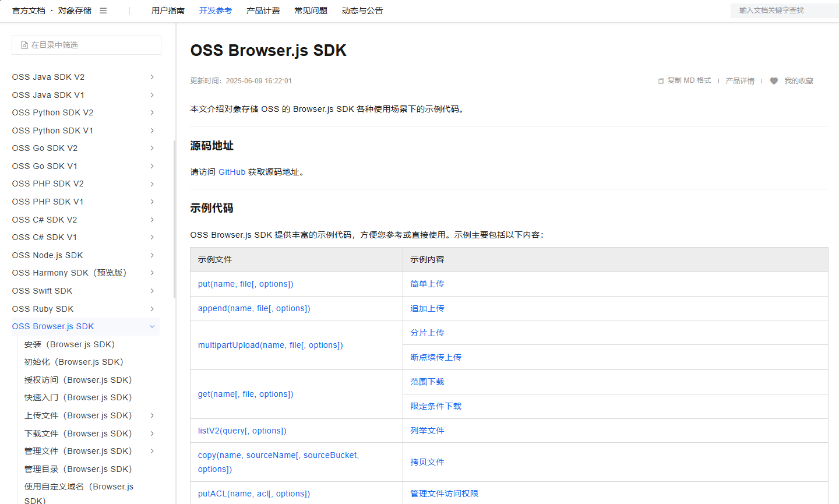Open multipartUpload(name, file[, options]) link

coord(270,345)
